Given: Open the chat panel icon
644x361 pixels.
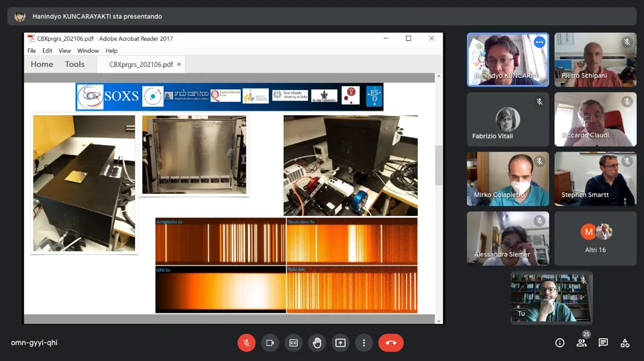Looking at the screenshot, I should tap(603, 343).
